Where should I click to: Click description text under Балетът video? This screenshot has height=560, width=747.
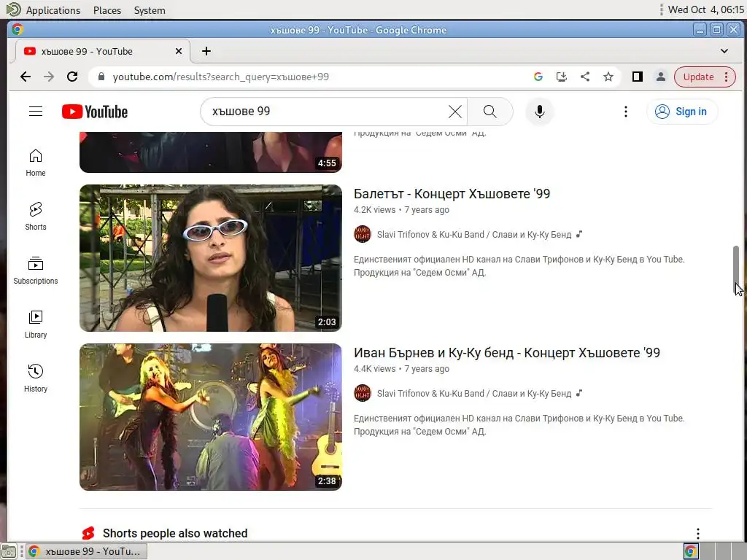click(x=519, y=265)
